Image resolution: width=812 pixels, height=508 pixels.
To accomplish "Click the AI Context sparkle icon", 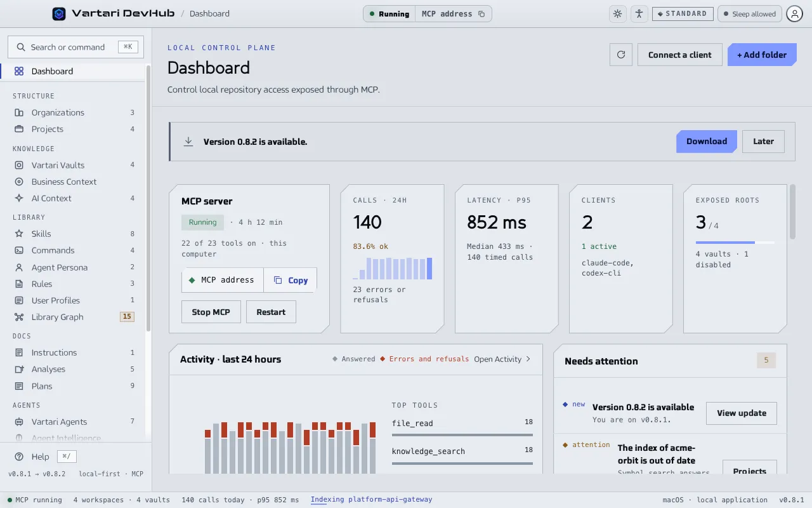I will click(19, 198).
